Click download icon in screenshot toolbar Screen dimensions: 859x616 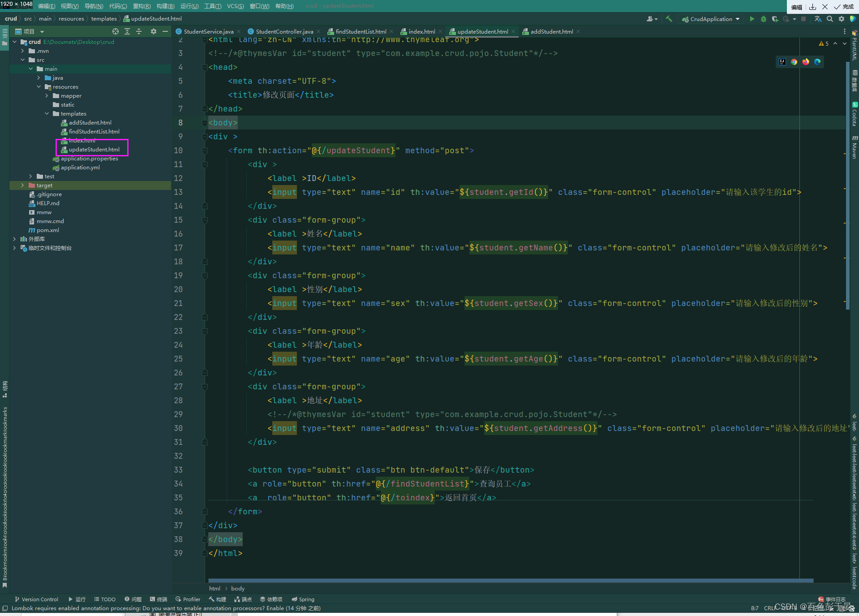813,7
